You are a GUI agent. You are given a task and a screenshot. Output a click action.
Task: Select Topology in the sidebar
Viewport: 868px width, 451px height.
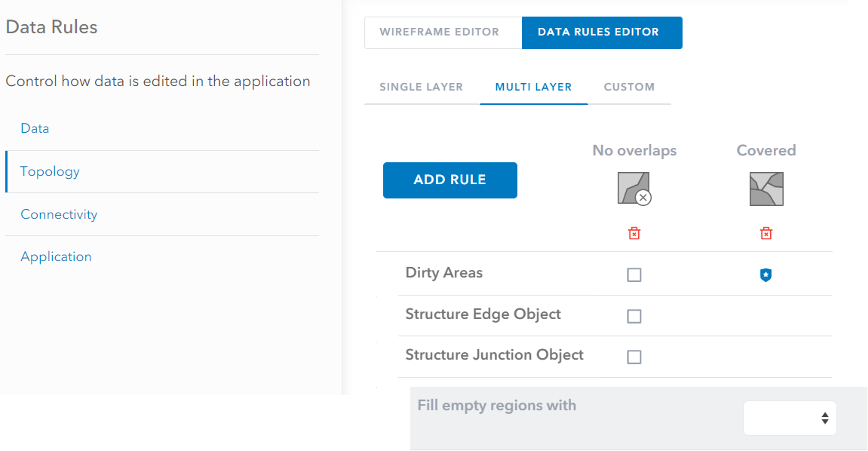(x=50, y=171)
